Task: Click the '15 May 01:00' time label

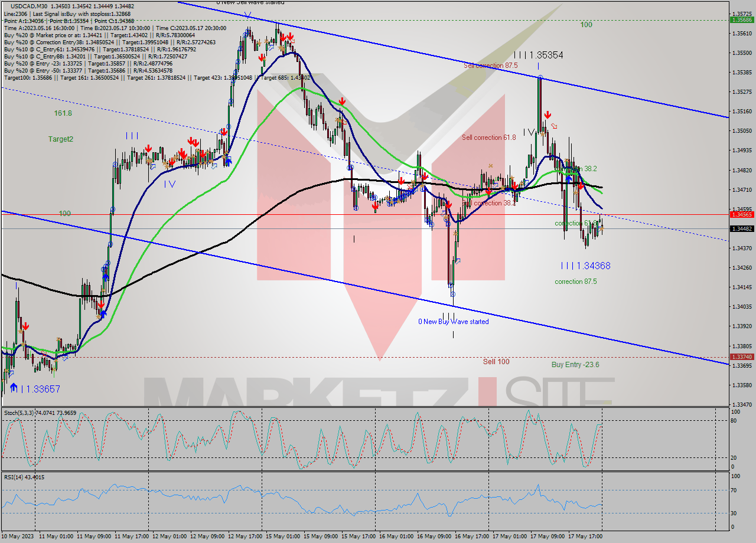Action: [283, 537]
